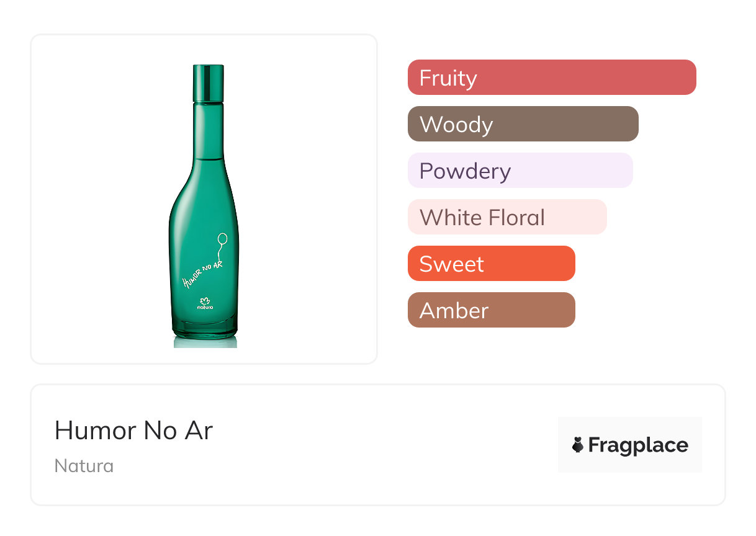Select the Fruity accord bar
Image resolution: width=756 pixels, height=536 pixels.
coord(551,78)
